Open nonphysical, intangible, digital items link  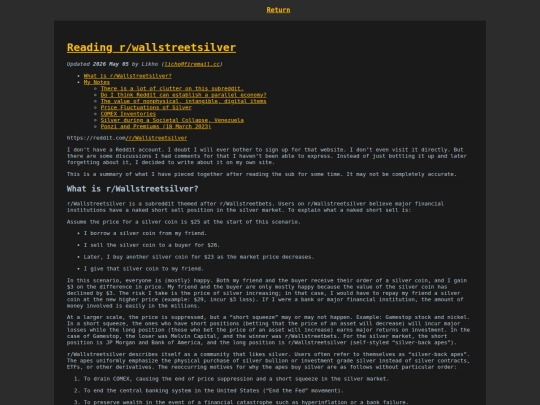point(183,101)
